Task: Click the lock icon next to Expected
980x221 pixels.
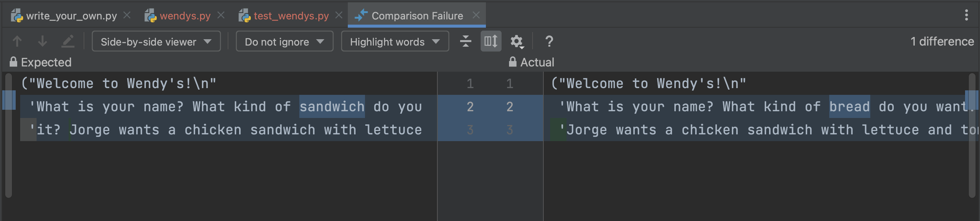Action: pyautogui.click(x=13, y=62)
